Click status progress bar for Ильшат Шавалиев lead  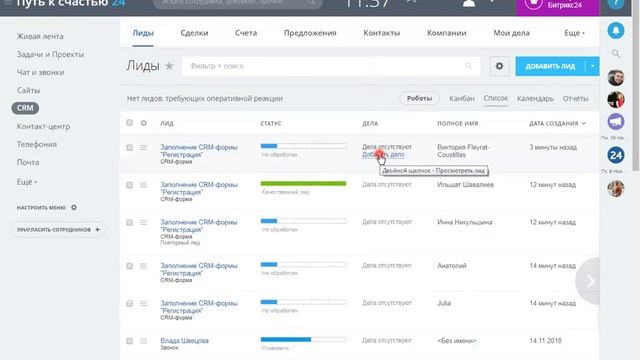click(x=303, y=184)
